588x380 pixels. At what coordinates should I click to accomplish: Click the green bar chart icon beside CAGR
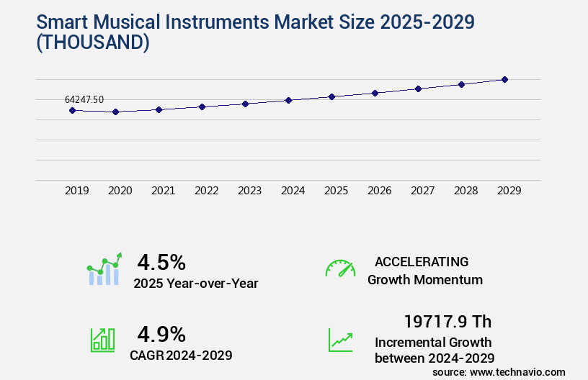102,340
